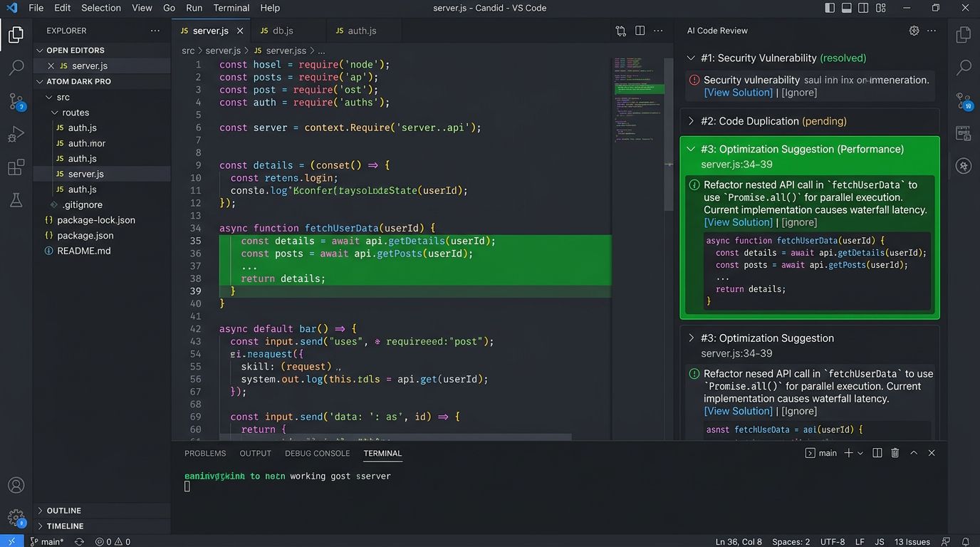This screenshot has width=980, height=547.
Task: Open editor more actions ellipsis
Action: click(x=659, y=31)
